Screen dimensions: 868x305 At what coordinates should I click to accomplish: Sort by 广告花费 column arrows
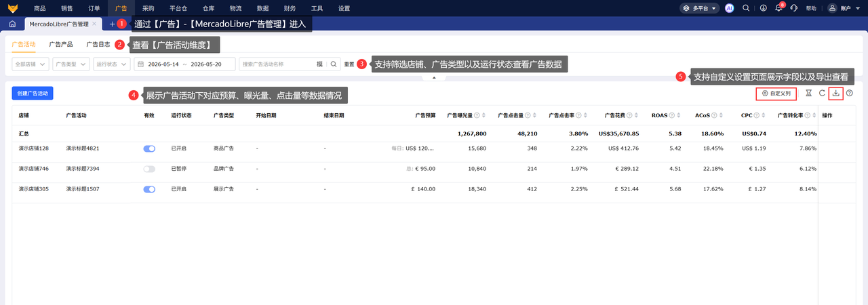click(x=637, y=115)
